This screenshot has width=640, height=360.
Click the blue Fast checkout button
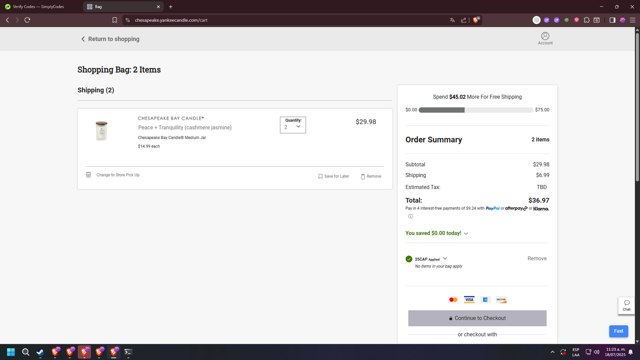click(618, 331)
